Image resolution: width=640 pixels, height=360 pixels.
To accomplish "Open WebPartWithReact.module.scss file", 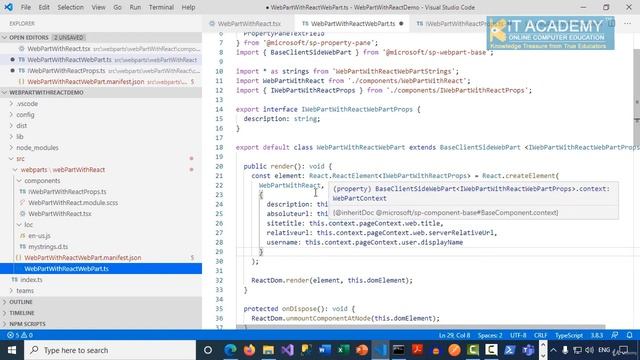I will pyautogui.click(x=73, y=203).
